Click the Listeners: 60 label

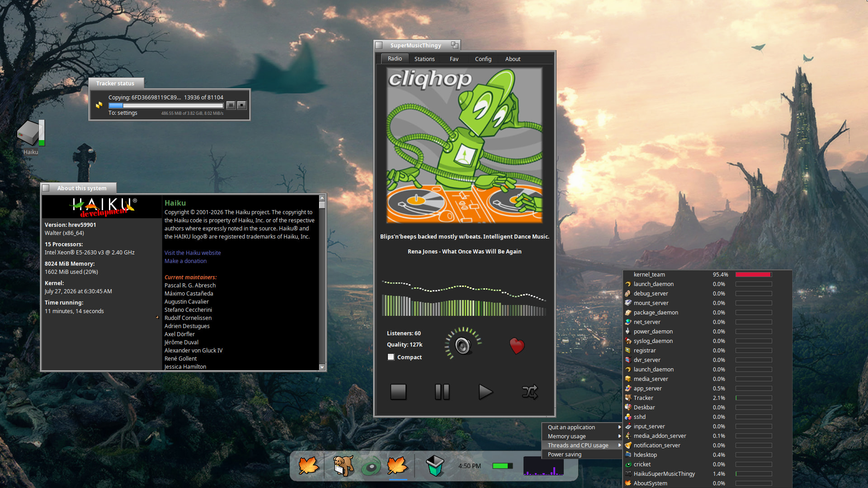click(404, 333)
